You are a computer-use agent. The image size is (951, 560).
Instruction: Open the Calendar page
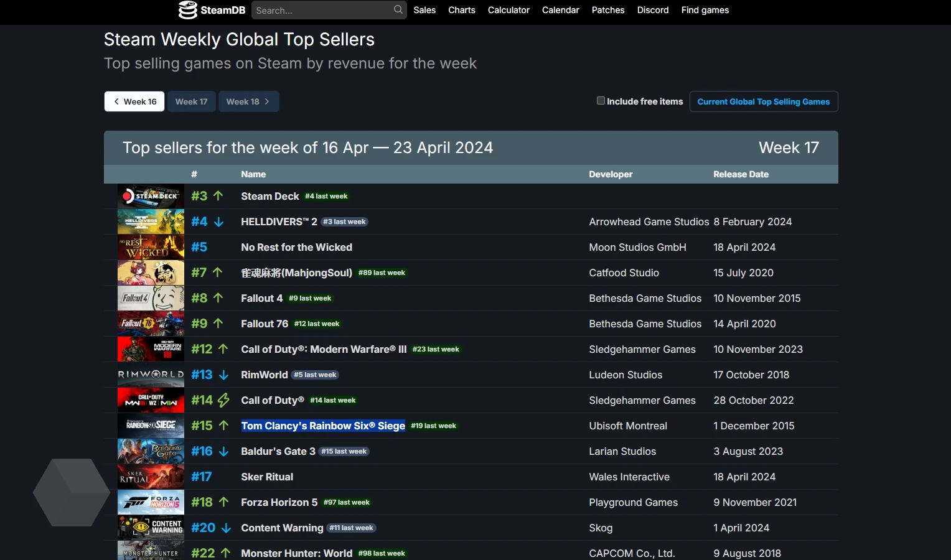pyautogui.click(x=560, y=10)
